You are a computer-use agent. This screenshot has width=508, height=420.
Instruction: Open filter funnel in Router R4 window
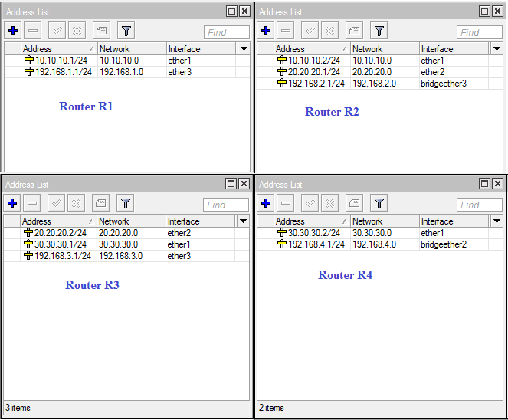pyautogui.click(x=379, y=203)
